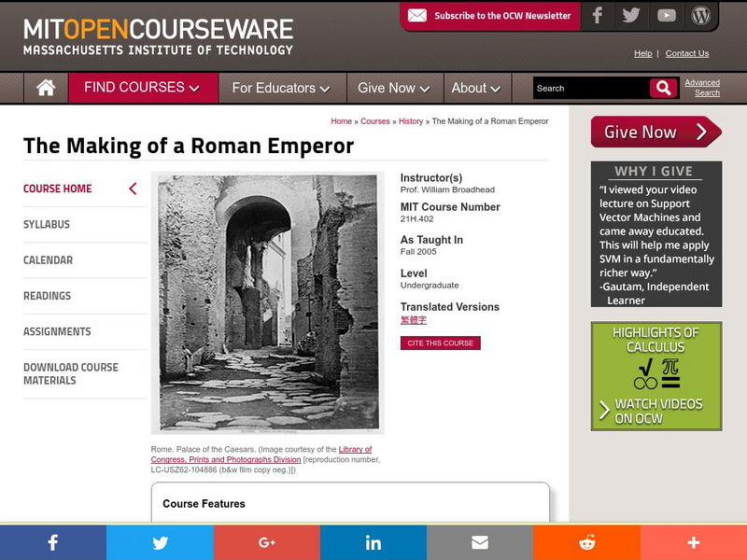Share on Twitter from the bottom bar
Screen dimensions: 747x560
pos(160,542)
